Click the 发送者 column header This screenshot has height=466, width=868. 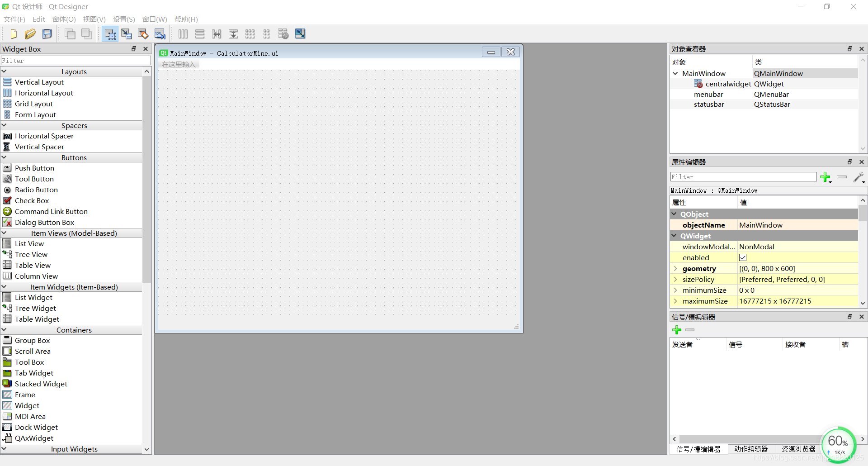tap(698, 344)
